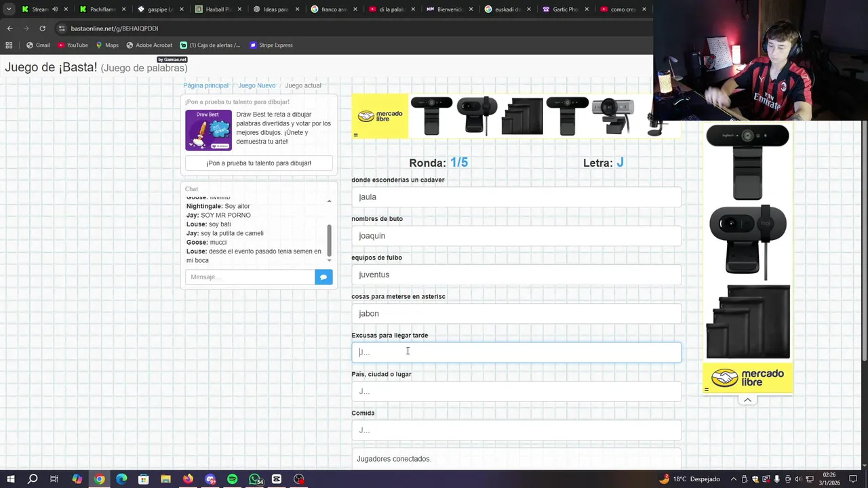This screenshot has height=488, width=868.
Task: Click the chat scroll down arrow
Action: [x=330, y=260]
